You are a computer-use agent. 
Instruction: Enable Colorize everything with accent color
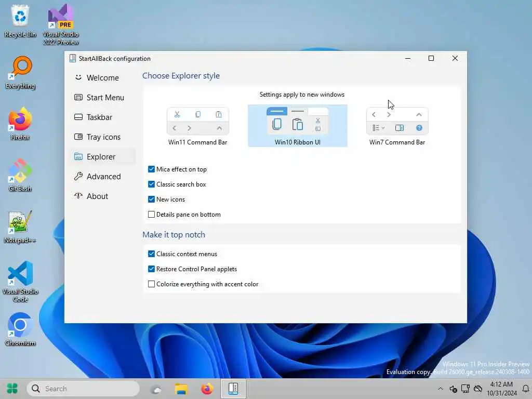[151, 284]
